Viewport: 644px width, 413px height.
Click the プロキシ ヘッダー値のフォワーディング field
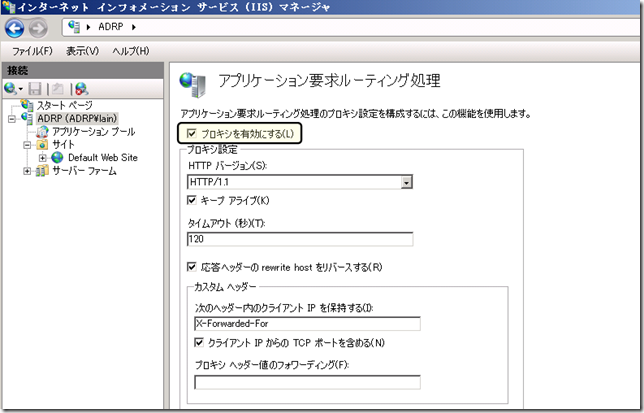click(307, 382)
